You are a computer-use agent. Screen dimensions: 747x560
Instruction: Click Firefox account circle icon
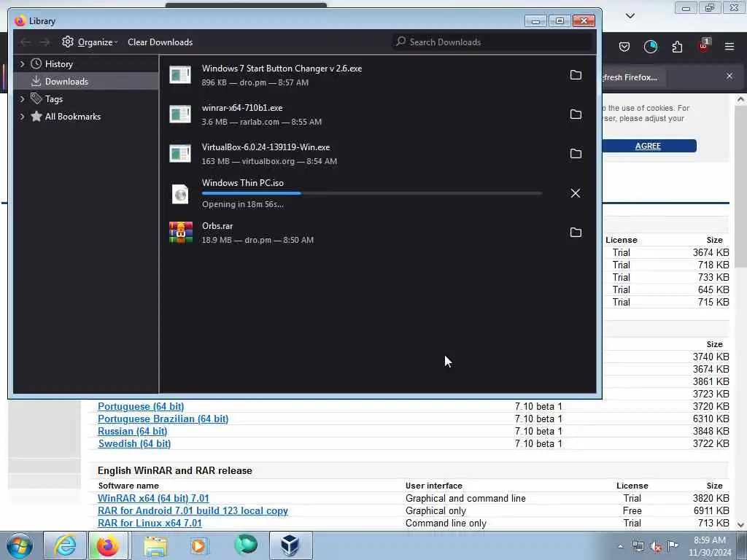point(650,47)
